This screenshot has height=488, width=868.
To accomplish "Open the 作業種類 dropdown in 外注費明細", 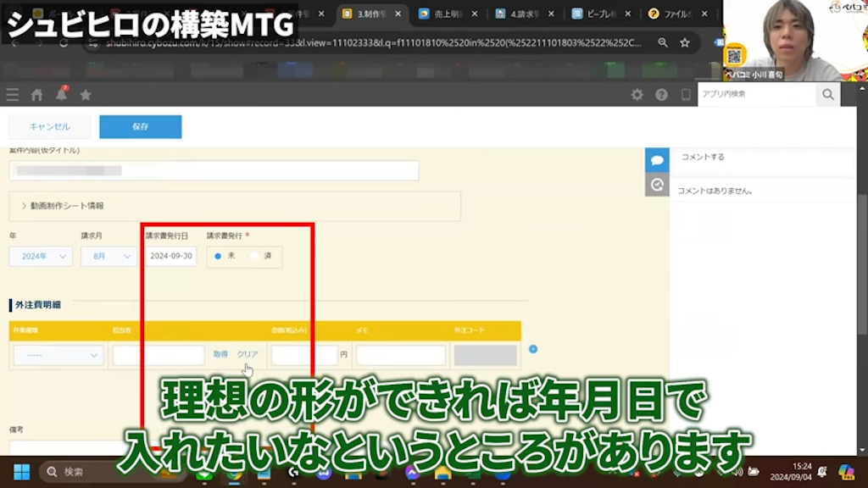I will tap(58, 354).
